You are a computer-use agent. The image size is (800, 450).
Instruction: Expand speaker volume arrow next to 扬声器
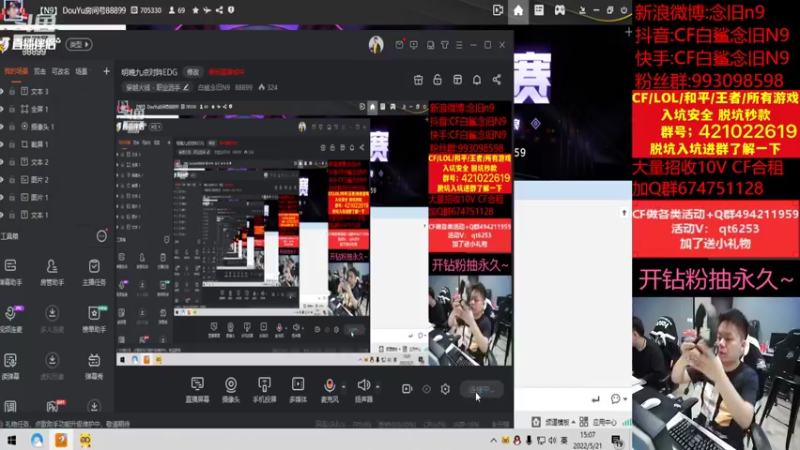pyautogui.click(x=378, y=387)
